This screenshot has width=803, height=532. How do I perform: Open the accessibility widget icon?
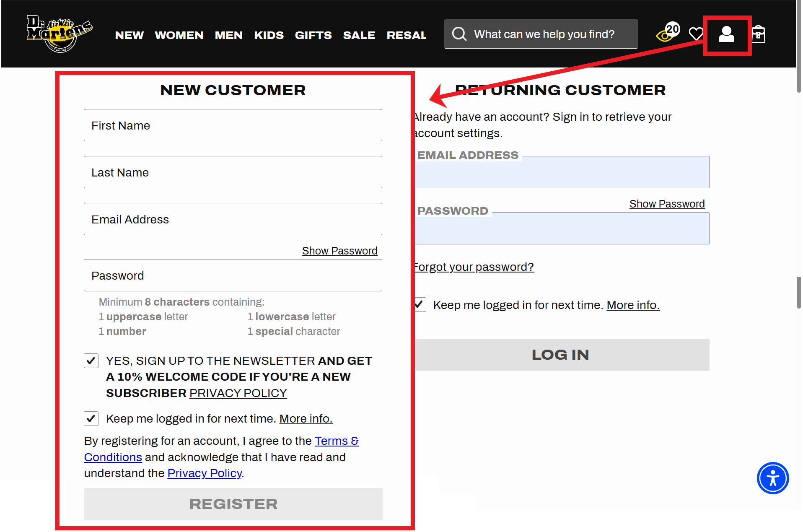[x=773, y=478]
